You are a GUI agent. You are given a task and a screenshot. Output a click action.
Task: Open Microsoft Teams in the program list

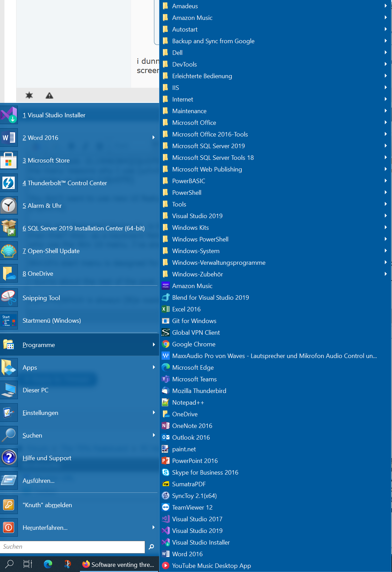coord(275,379)
